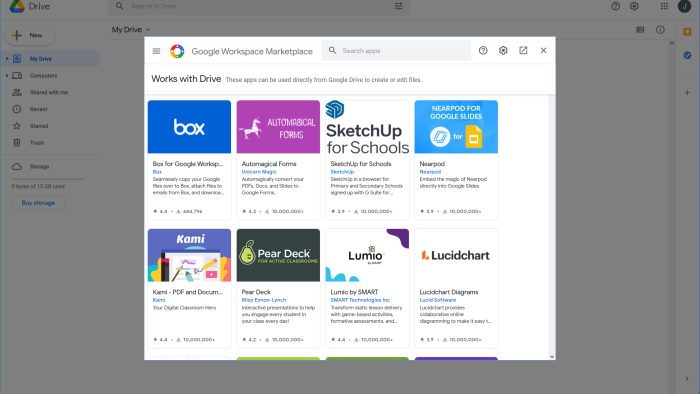
Task: Click the Box developer link
Action: click(x=157, y=172)
